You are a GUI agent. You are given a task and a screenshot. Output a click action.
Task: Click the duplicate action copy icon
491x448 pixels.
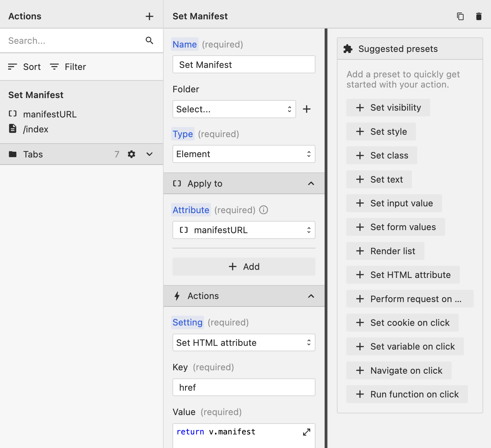[x=460, y=16]
